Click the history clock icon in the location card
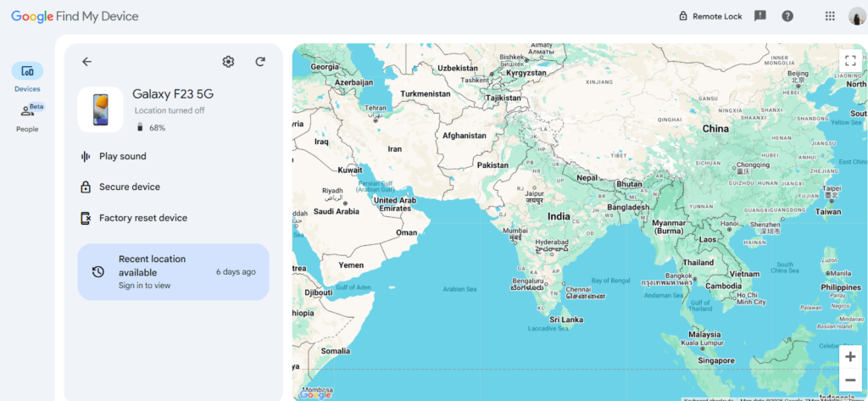The height and width of the screenshot is (401, 868). pos(98,272)
